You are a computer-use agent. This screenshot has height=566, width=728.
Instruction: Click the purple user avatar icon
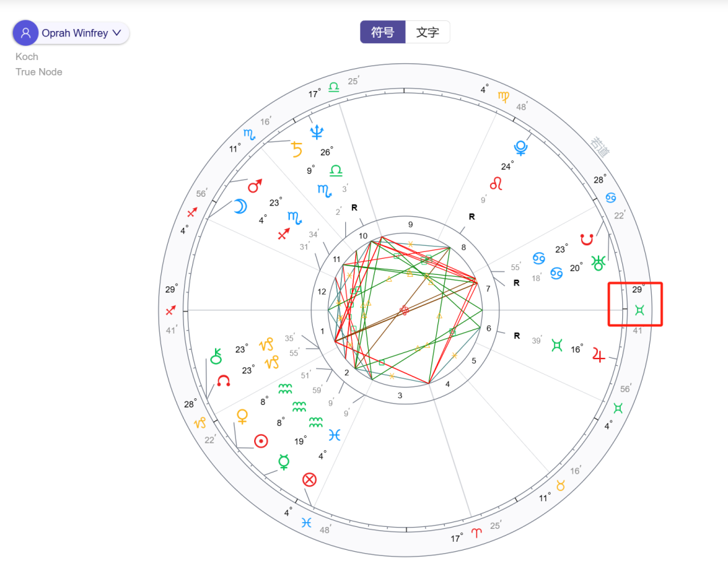click(x=25, y=33)
